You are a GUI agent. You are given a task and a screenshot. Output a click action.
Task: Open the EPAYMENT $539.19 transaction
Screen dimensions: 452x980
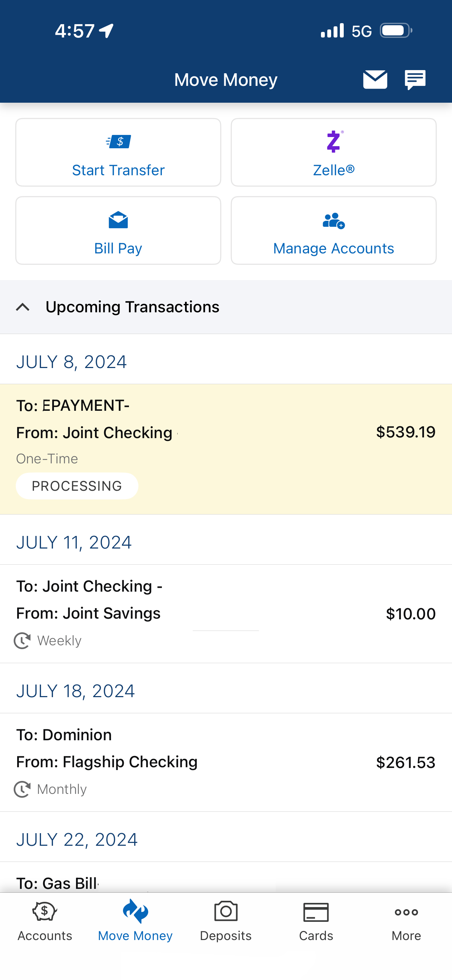coord(226,449)
